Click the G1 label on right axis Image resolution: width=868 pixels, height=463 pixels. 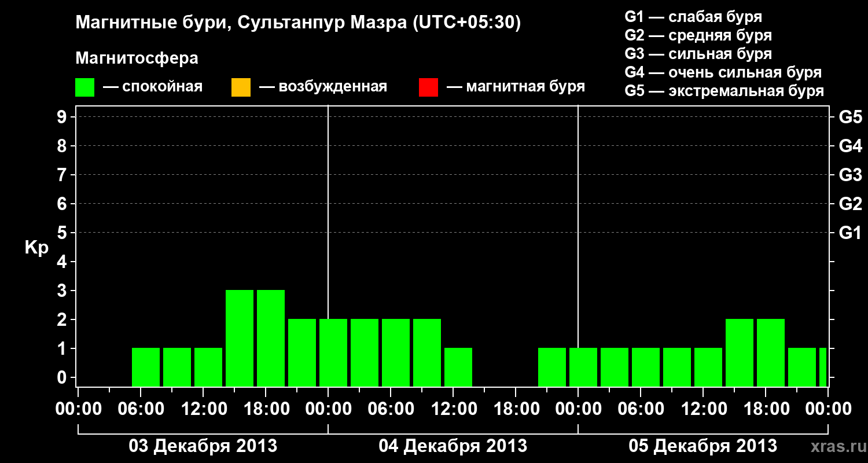(851, 233)
